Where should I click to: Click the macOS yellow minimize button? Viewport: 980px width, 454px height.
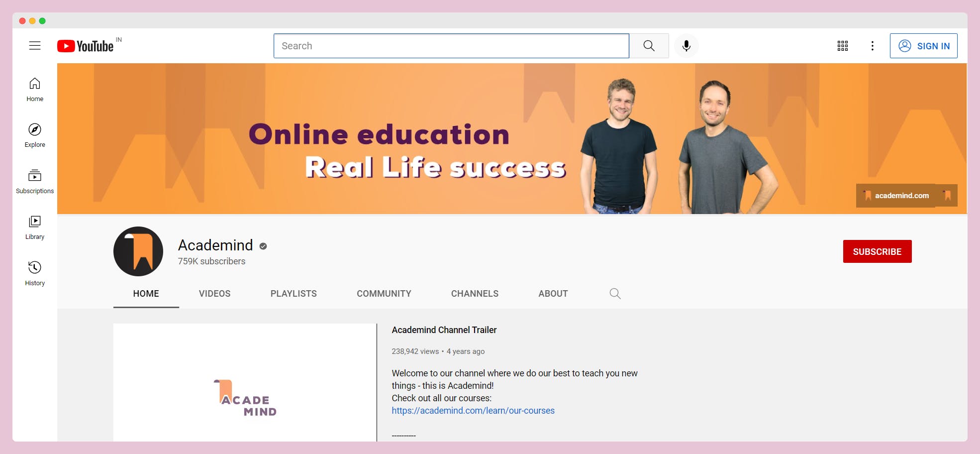(x=32, y=21)
